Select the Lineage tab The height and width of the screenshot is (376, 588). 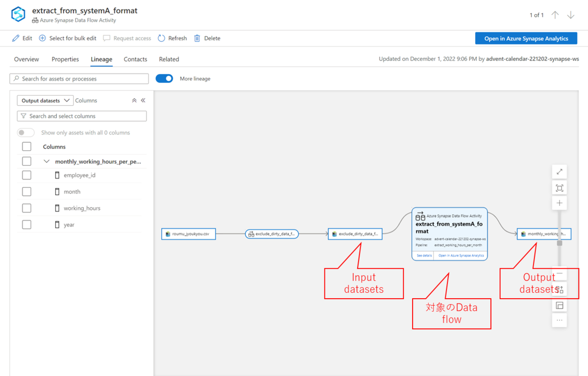101,59
